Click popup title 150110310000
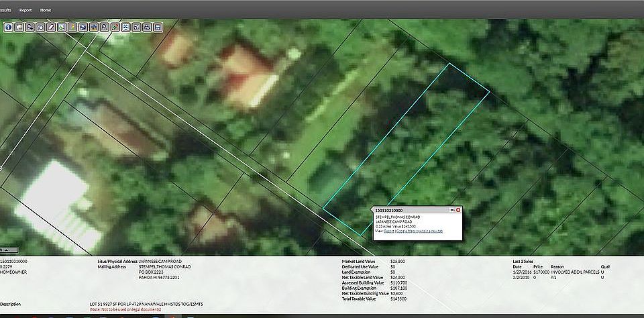 click(x=389, y=211)
